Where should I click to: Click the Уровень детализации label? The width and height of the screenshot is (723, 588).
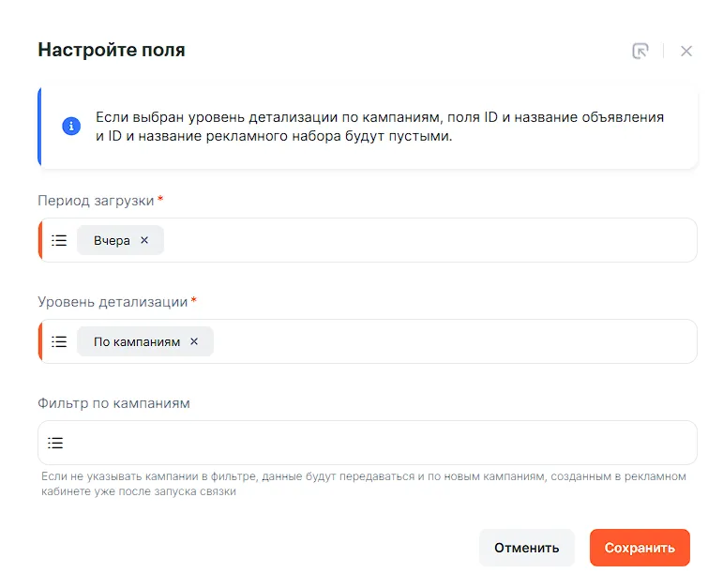click(x=113, y=302)
